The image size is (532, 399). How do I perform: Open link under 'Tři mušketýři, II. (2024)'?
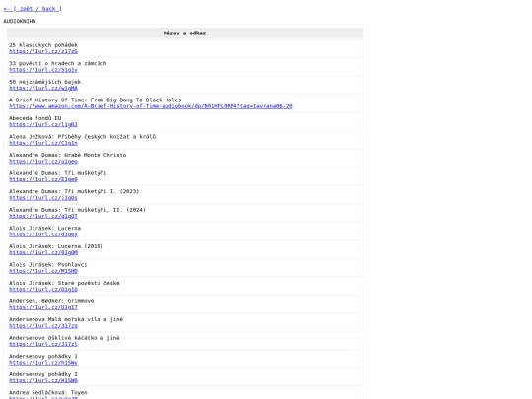[43, 216]
